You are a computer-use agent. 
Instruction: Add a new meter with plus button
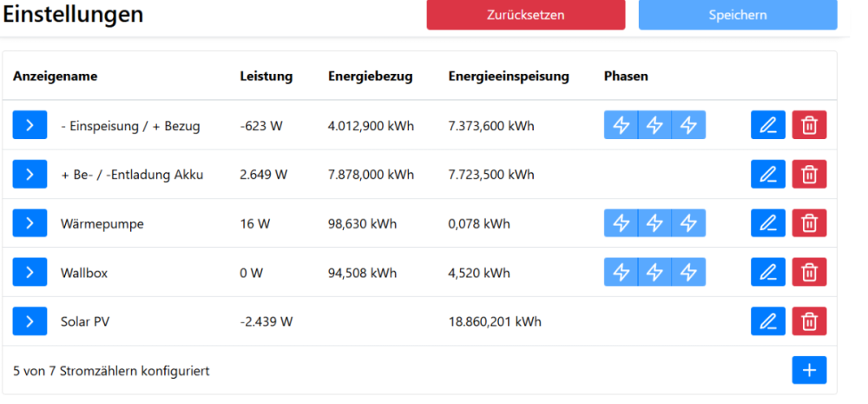pos(809,370)
